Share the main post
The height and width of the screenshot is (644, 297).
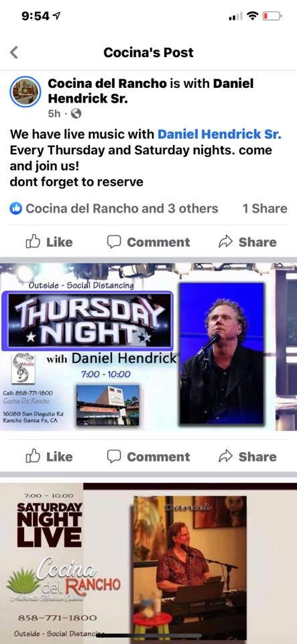pyautogui.click(x=247, y=242)
